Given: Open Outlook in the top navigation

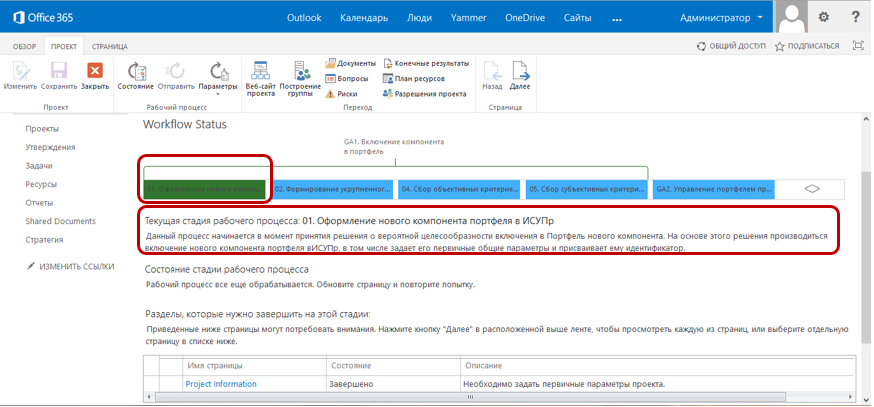Looking at the screenshot, I should pyautogui.click(x=304, y=18).
